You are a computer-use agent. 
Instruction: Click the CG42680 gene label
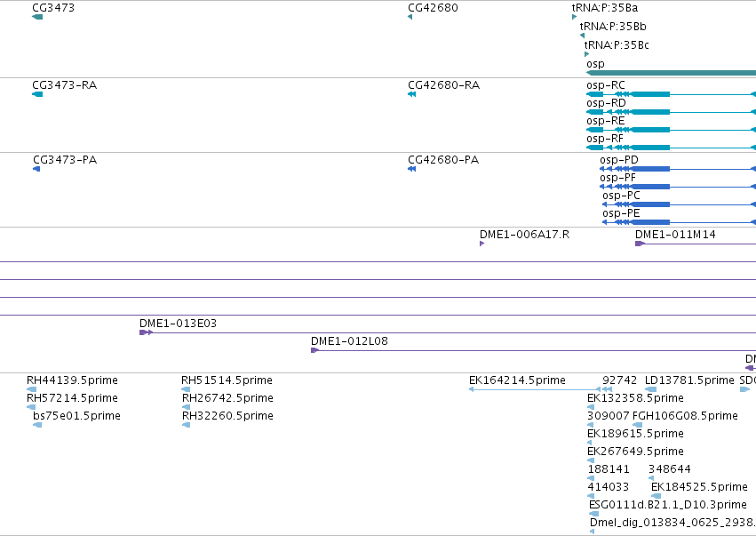tap(433, 8)
